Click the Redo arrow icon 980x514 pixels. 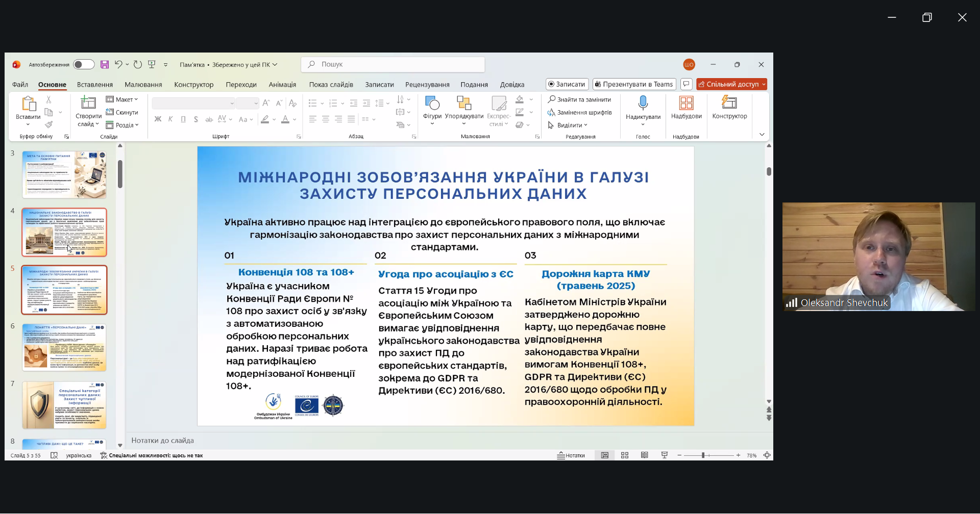[x=138, y=64]
